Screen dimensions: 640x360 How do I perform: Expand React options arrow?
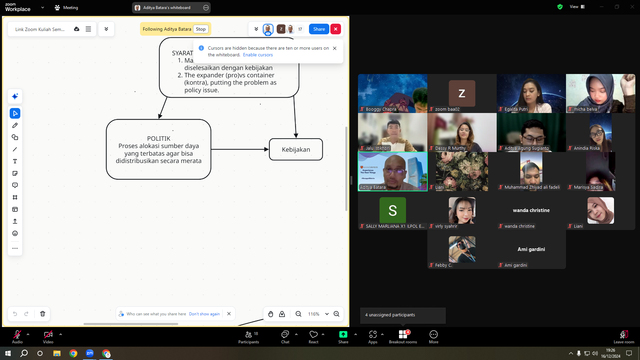point(323,334)
